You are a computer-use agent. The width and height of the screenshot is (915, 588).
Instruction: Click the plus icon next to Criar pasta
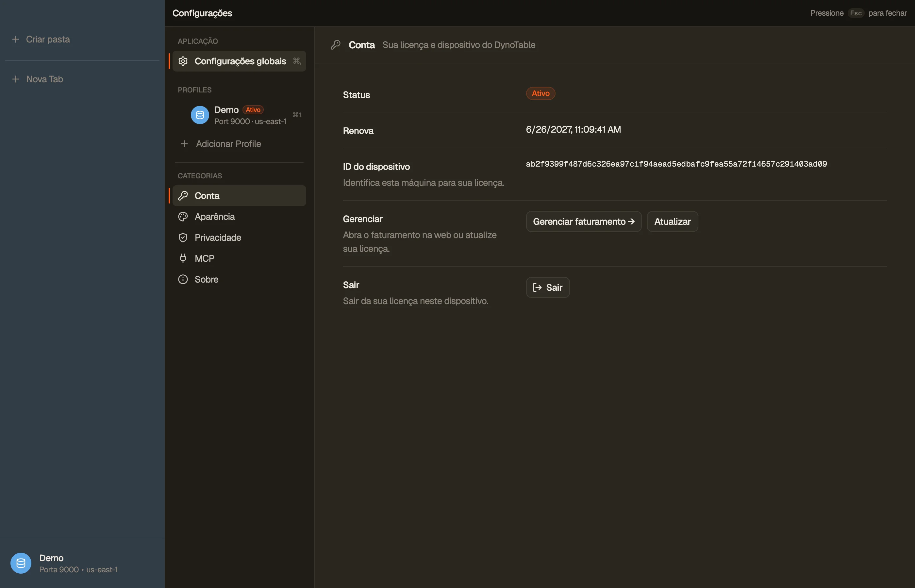pyautogui.click(x=16, y=39)
